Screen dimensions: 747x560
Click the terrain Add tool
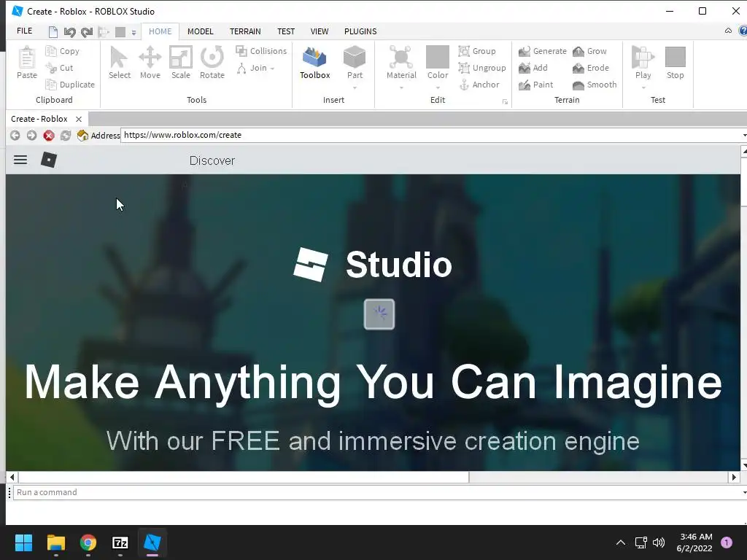[533, 68]
